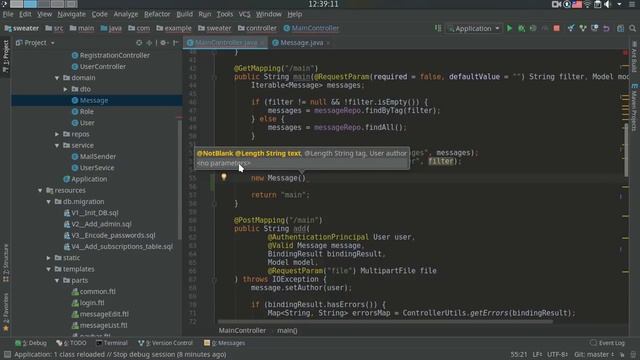Open Project Structure icon in toolbar
Screen dimensions: 640x360
click(x=620, y=28)
